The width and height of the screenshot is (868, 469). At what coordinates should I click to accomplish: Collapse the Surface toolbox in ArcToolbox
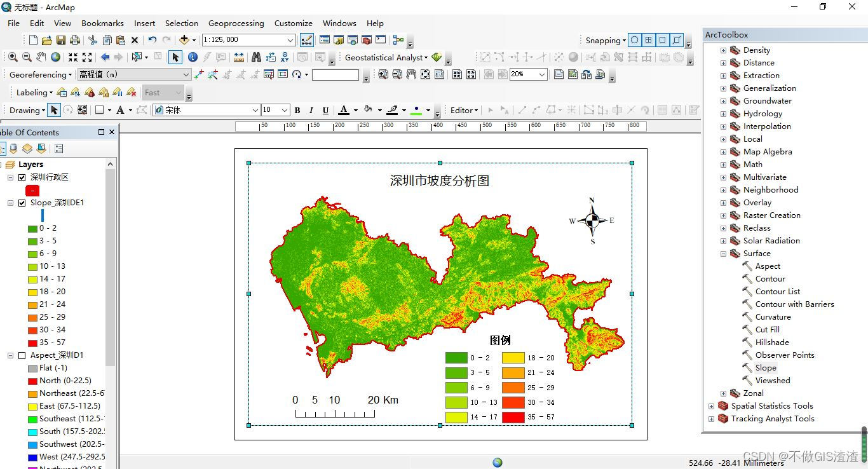pos(723,253)
